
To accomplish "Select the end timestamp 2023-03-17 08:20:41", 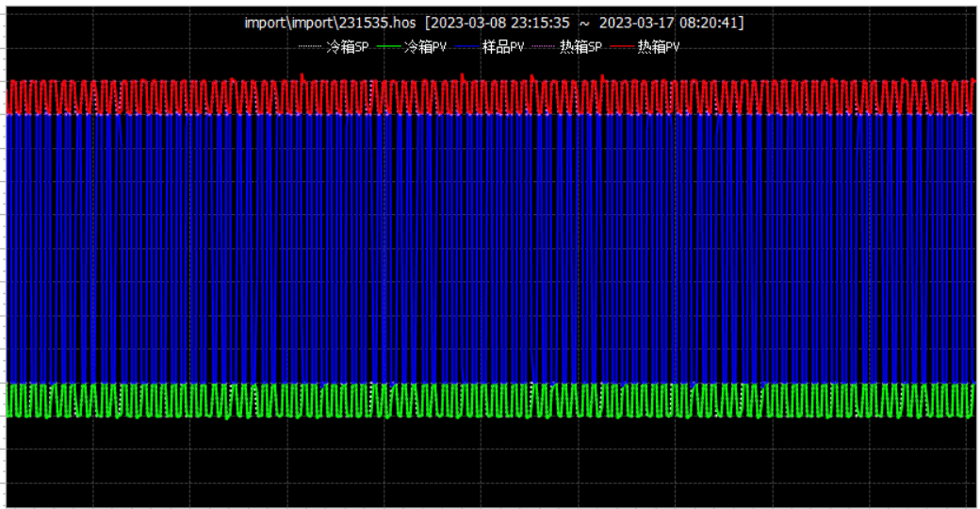I will [669, 24].
